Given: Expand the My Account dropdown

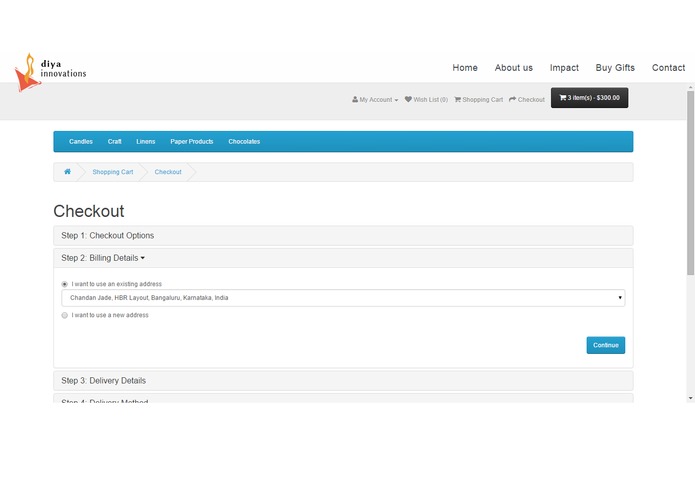Looking at the screenshot, I should [375, 100].
